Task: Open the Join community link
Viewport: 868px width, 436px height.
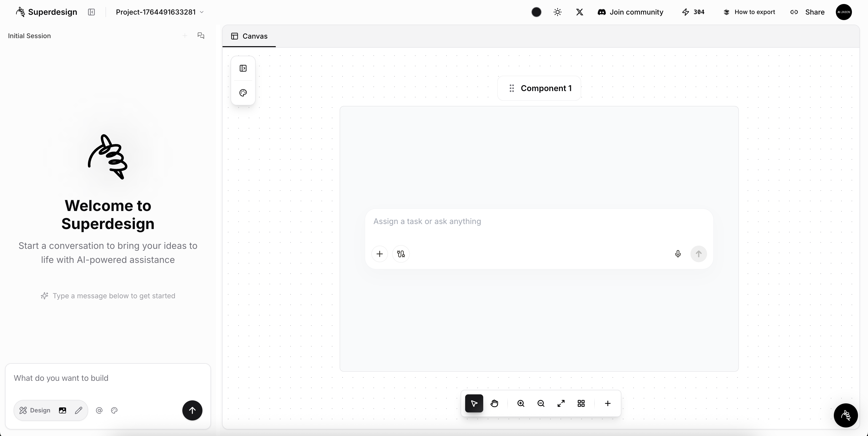Action: (x=636, y=12)
